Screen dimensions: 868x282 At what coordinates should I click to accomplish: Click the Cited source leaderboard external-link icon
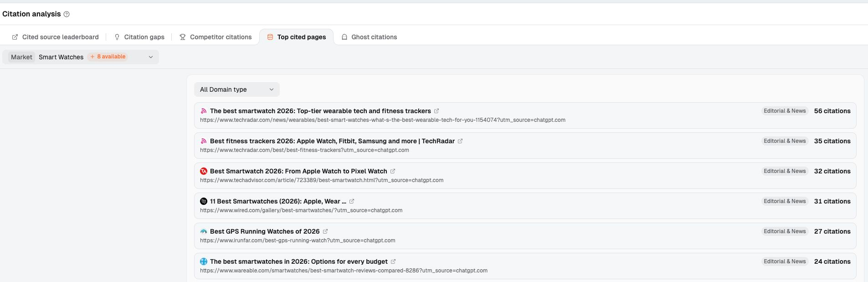coord(15,37)
